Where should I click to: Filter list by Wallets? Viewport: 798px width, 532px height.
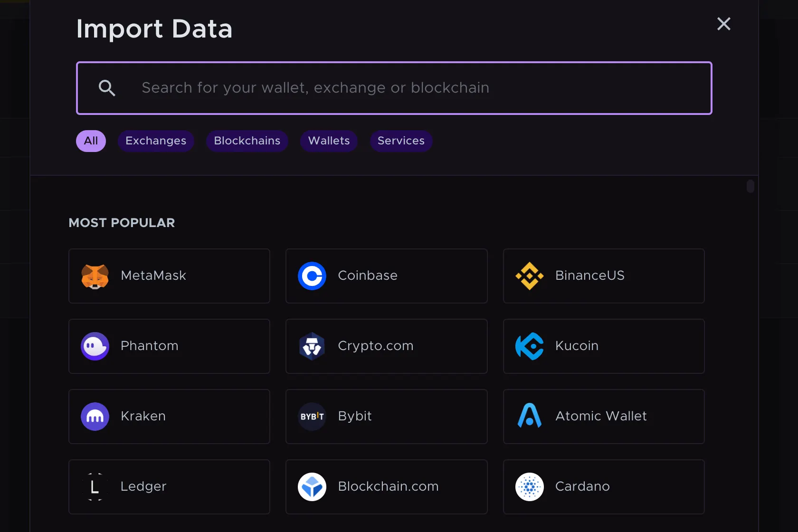pyautogui.click(x=329, y=141)
